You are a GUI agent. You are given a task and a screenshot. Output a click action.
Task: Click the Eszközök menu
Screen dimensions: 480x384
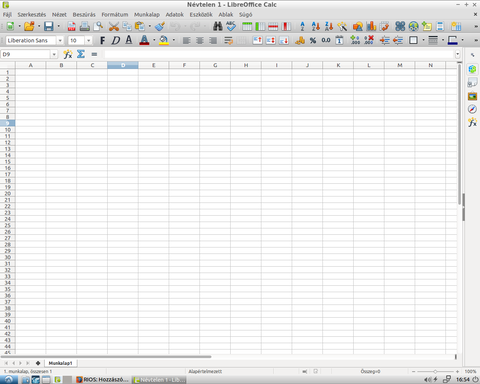(201, 14)
